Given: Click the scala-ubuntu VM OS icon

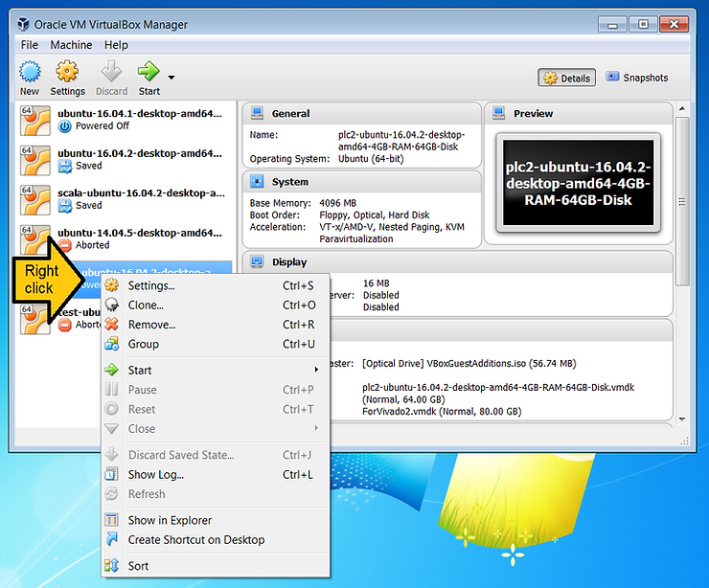Looking at the screenshot, I should 35,200.
